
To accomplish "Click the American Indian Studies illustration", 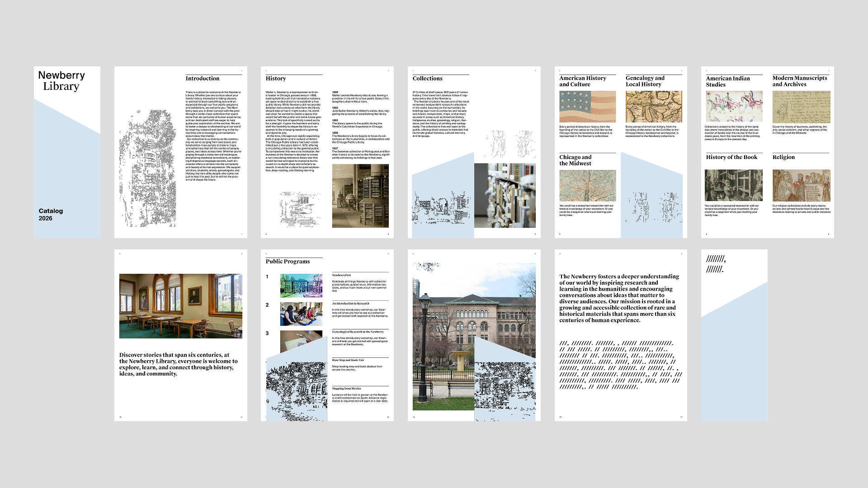I will tap(734, 107).
